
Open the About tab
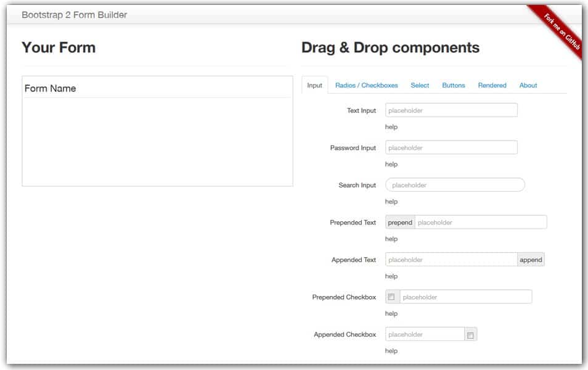528,85
